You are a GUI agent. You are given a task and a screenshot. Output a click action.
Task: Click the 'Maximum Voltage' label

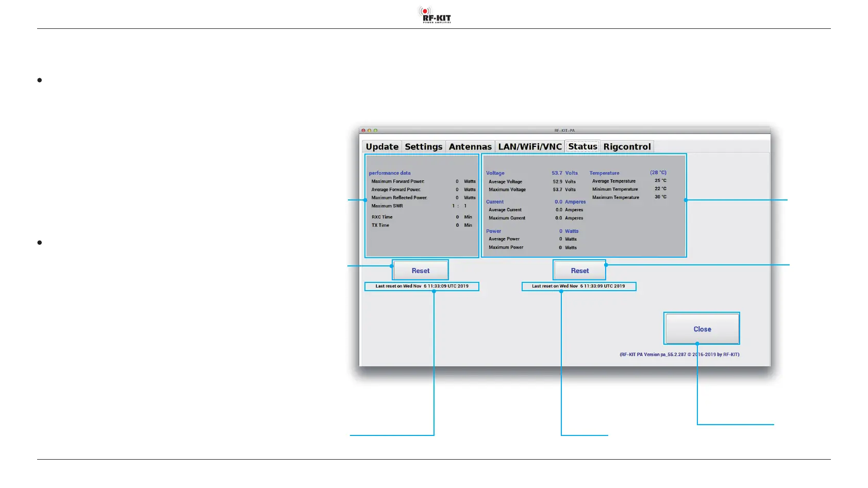tap(507, 190)
